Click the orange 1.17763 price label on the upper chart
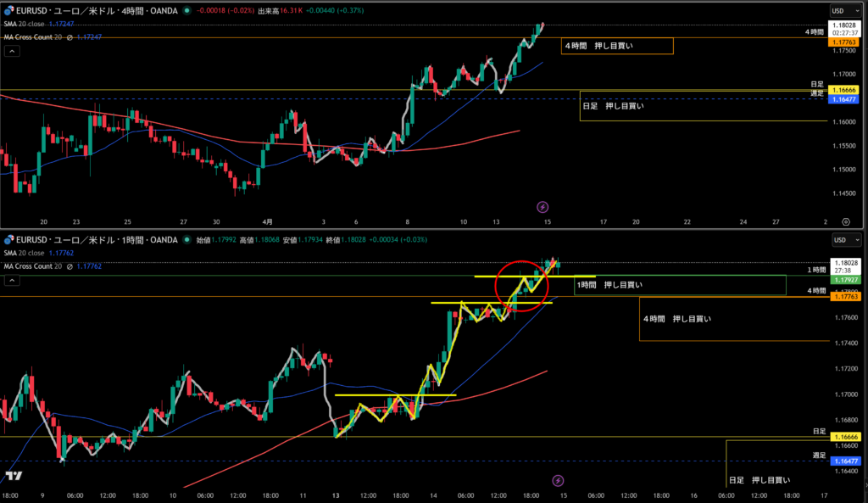868x503 pixels. [x=845, y=40]
